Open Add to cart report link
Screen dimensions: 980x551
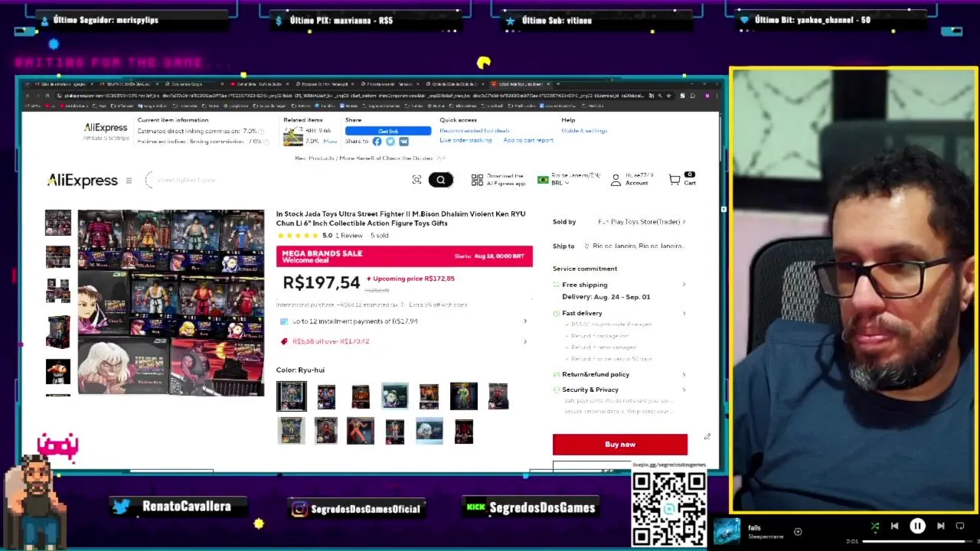coord(528,141)
